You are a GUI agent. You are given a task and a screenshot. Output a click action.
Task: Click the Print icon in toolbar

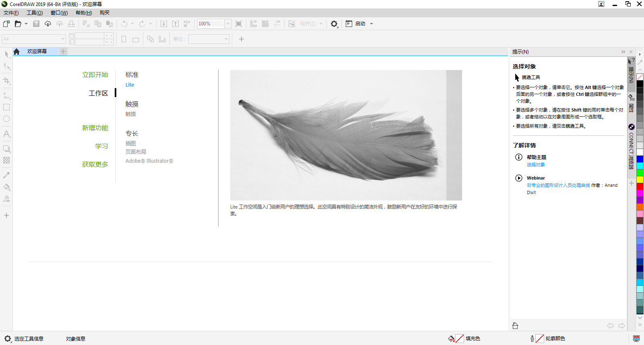click(71, 24)
